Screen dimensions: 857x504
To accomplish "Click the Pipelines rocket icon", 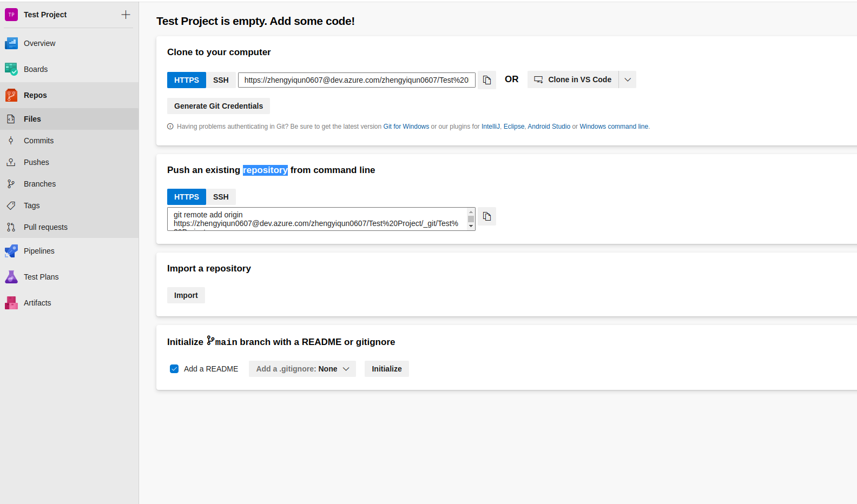I will pos(11,251).
